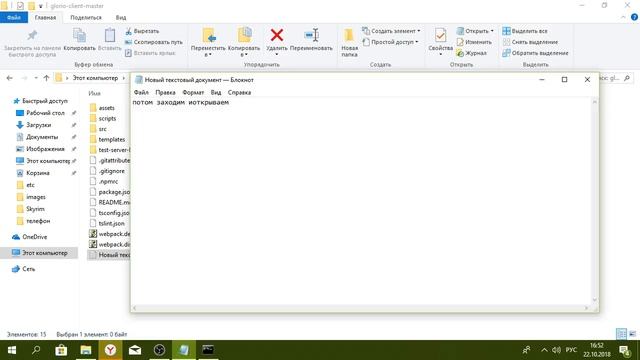Click Edit (Изменить) in Open group
Screen dimensions: 640x360
pos(474,42)
